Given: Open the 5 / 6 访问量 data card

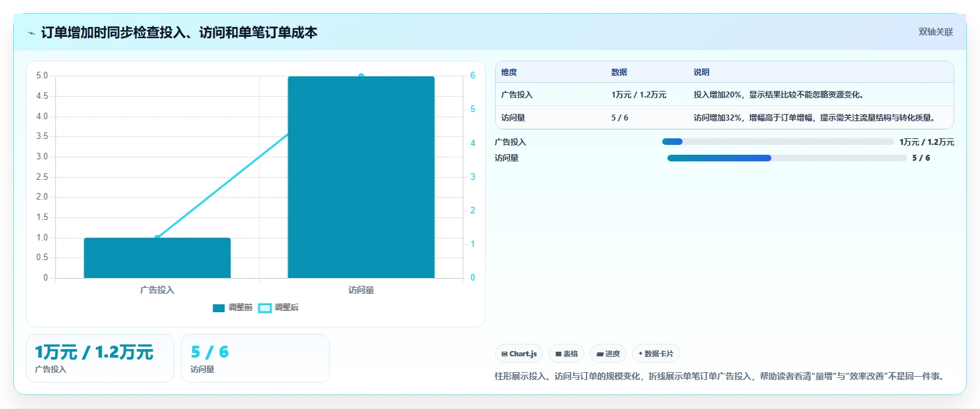Looking at the screenshot, I should coord(255,358).
